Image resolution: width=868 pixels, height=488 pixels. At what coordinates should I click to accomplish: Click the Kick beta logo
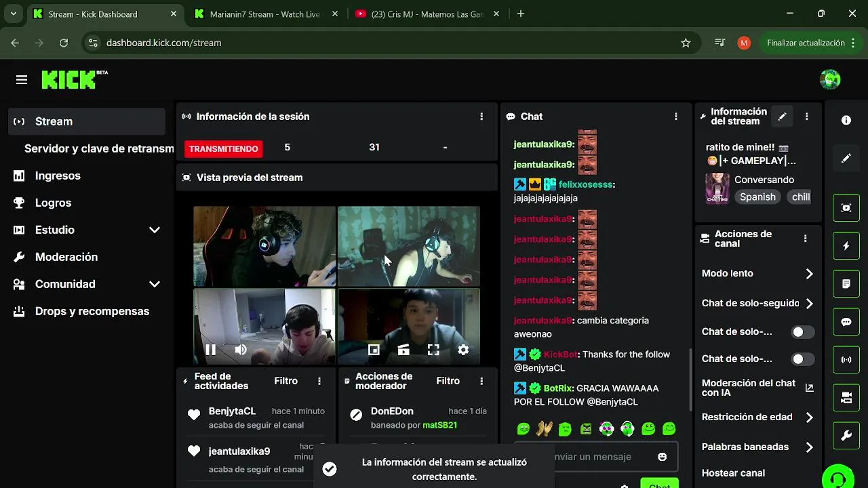[x=75, y=80]
